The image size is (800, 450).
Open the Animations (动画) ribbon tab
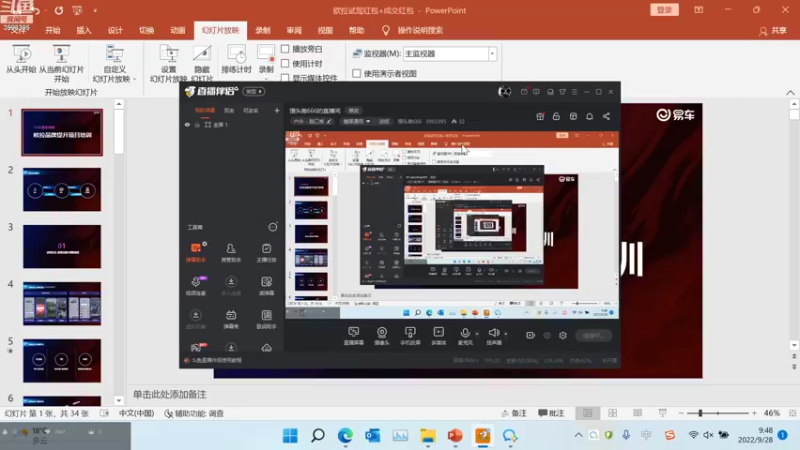pos(178,30)
